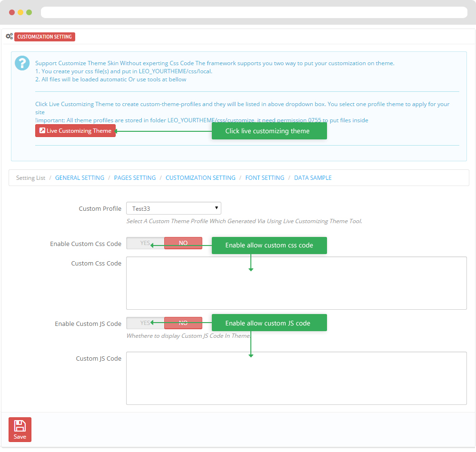Open the PAGES SETTING link
Viewport: 476px width, 452px height.
tap(135, 178)
